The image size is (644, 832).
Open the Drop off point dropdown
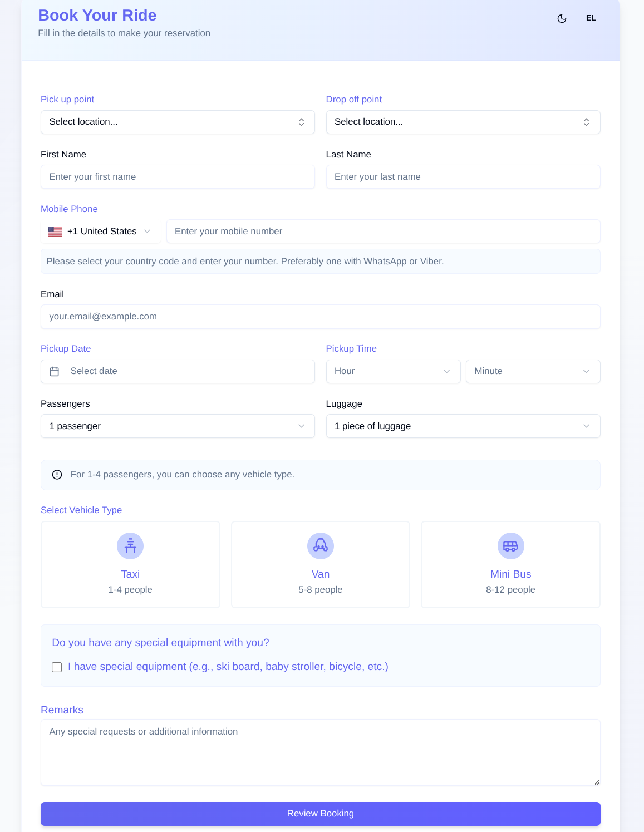tap(463, 122)
